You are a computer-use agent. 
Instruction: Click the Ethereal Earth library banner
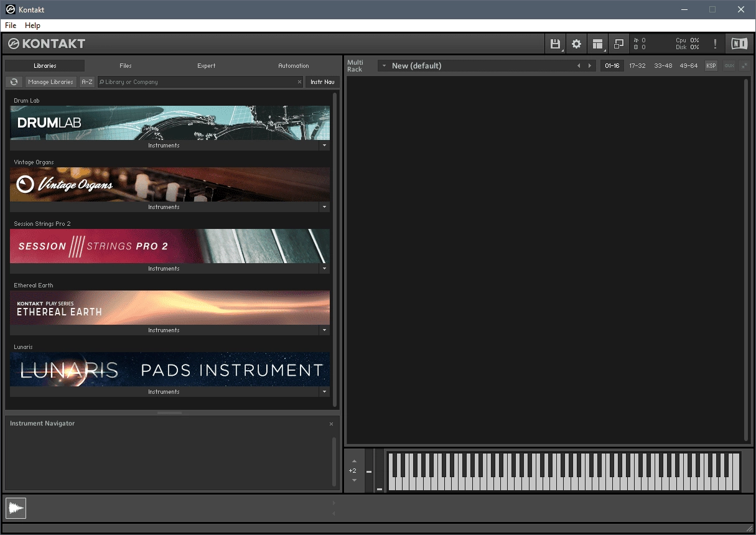[170, 307]
